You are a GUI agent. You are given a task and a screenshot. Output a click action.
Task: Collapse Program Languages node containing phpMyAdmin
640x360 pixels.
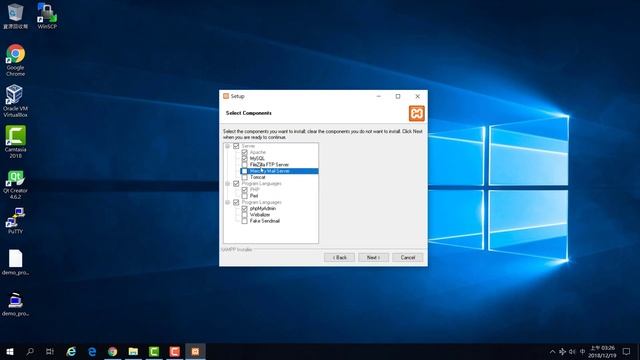tap(228, 202)
